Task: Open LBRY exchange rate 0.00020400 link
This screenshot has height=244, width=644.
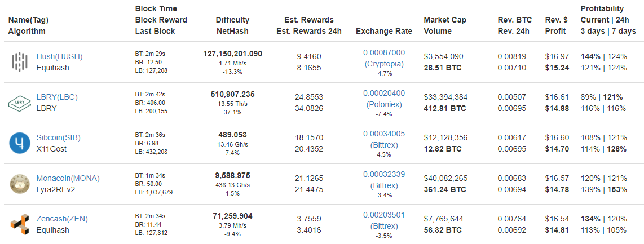Action: coord(384,93)
